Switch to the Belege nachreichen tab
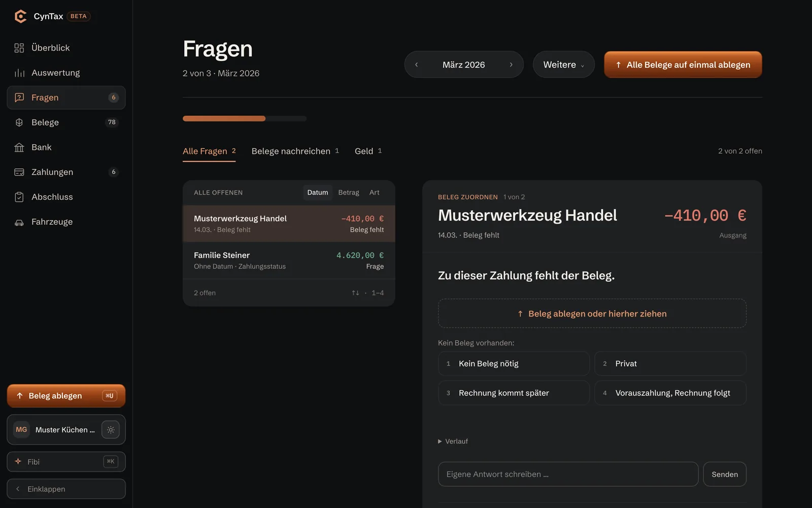 (295, 151)
